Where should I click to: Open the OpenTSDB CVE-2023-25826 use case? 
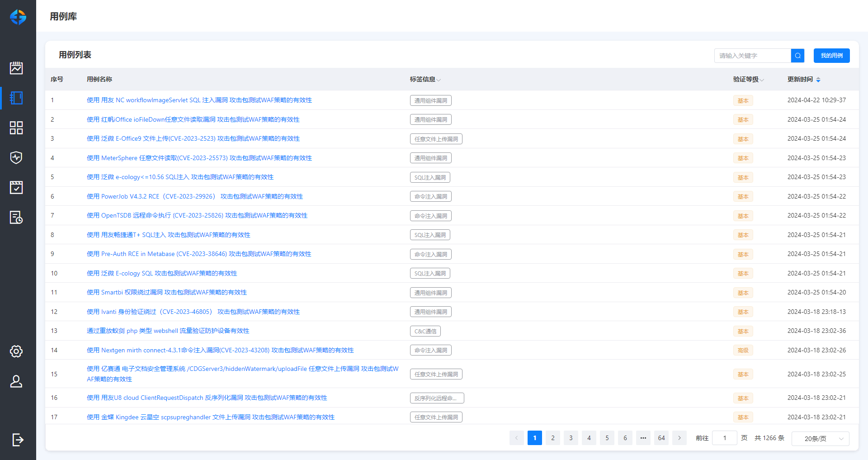click(197, 215)
